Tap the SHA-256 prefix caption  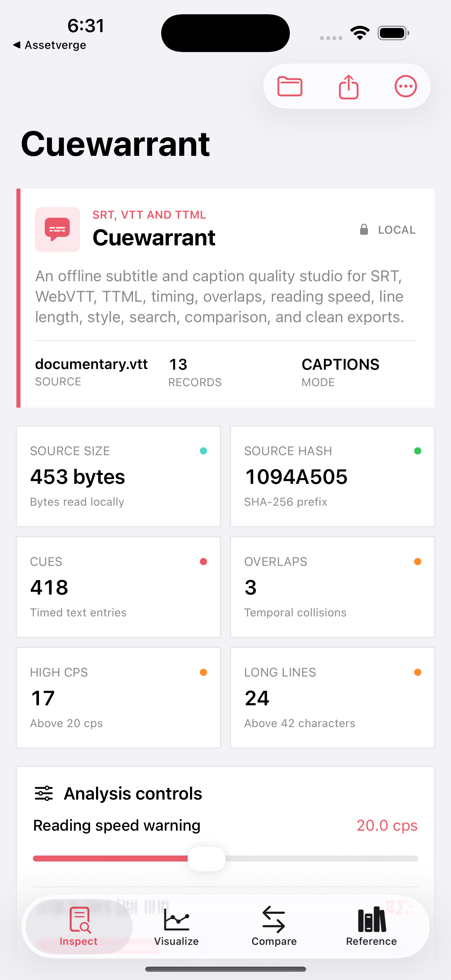[x=286, y=502]
